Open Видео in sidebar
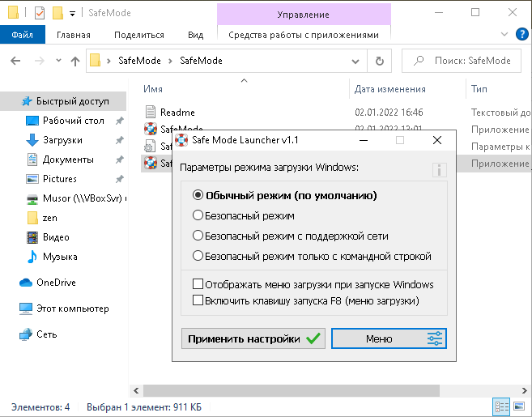 (x=56, y=237)
